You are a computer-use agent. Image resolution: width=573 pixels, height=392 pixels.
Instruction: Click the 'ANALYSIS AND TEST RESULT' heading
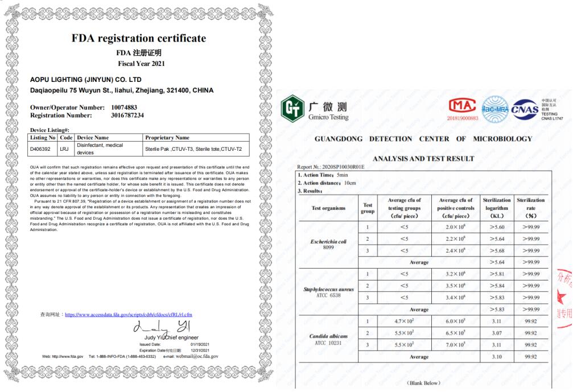point(423,159)
